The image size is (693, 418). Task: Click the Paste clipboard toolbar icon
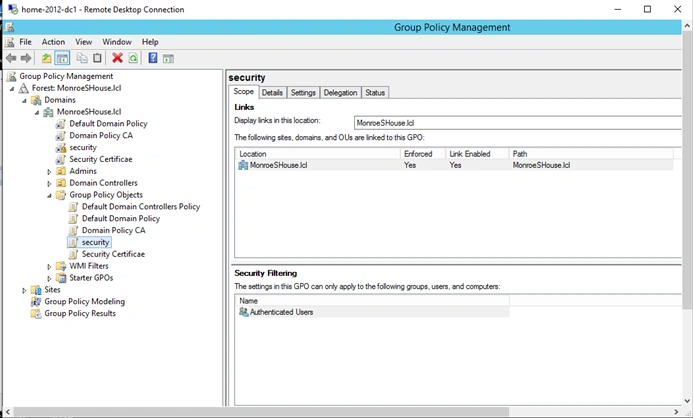click(97, 58)
